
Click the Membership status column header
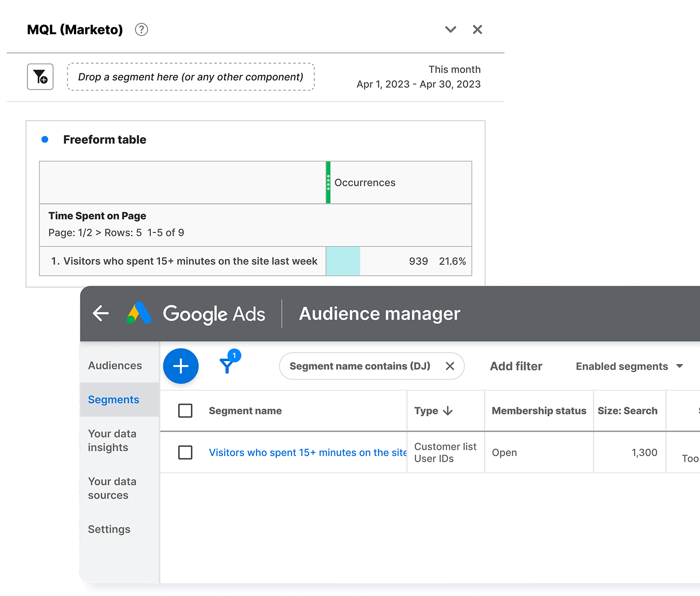tap(539, 411)
